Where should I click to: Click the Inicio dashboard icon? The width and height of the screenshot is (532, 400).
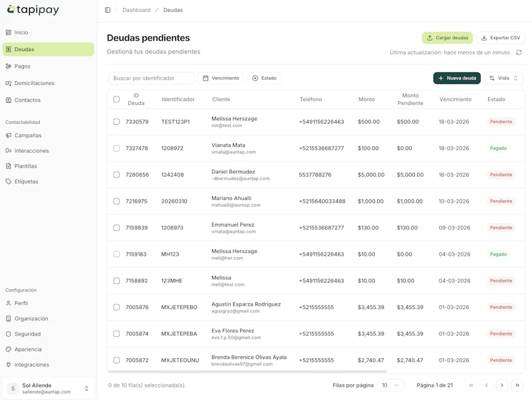[9, 33]
